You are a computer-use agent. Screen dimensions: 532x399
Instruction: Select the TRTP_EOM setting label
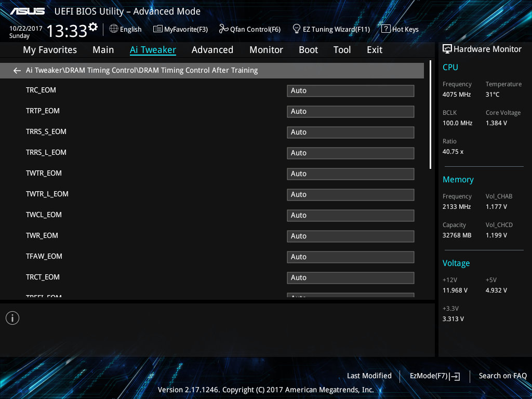tap(43, 111)
